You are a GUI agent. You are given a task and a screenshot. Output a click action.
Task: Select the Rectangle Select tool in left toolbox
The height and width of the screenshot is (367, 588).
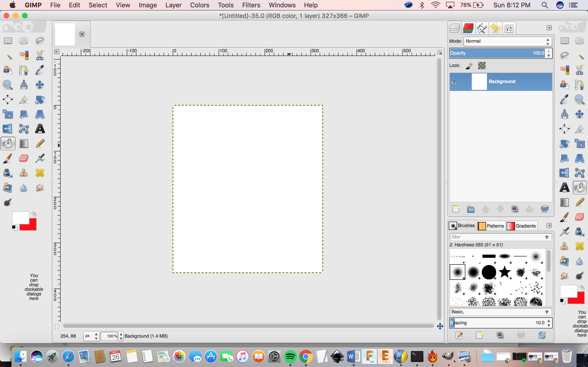[8, 41]
